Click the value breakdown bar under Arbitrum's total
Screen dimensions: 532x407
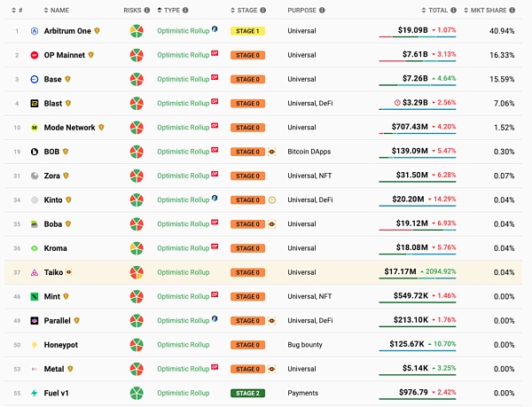[418, 37]
